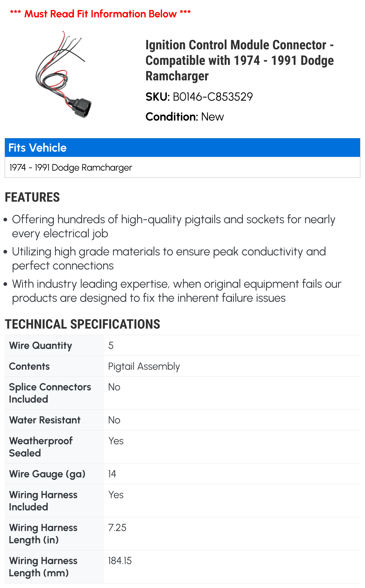This screenshot has height=588, width=365.
Task: Click the blue Fits Vehicle header bar
Action: tap(182, 148)
